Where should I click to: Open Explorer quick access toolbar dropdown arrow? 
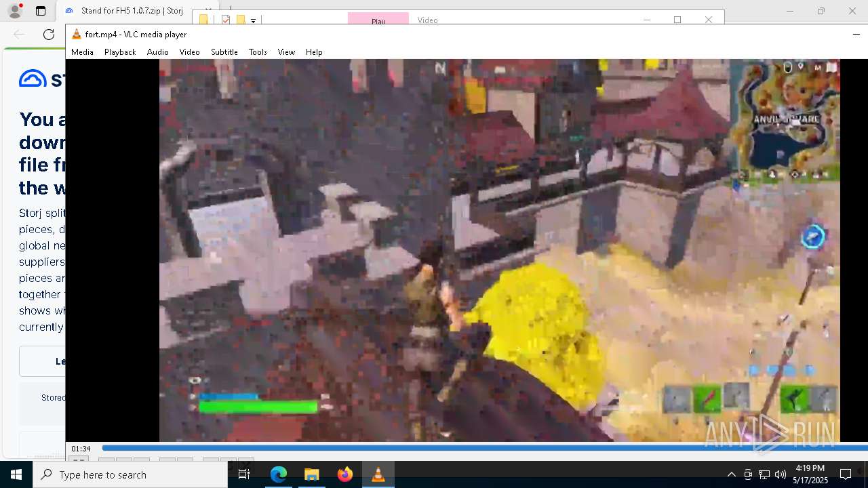point(253,20)
